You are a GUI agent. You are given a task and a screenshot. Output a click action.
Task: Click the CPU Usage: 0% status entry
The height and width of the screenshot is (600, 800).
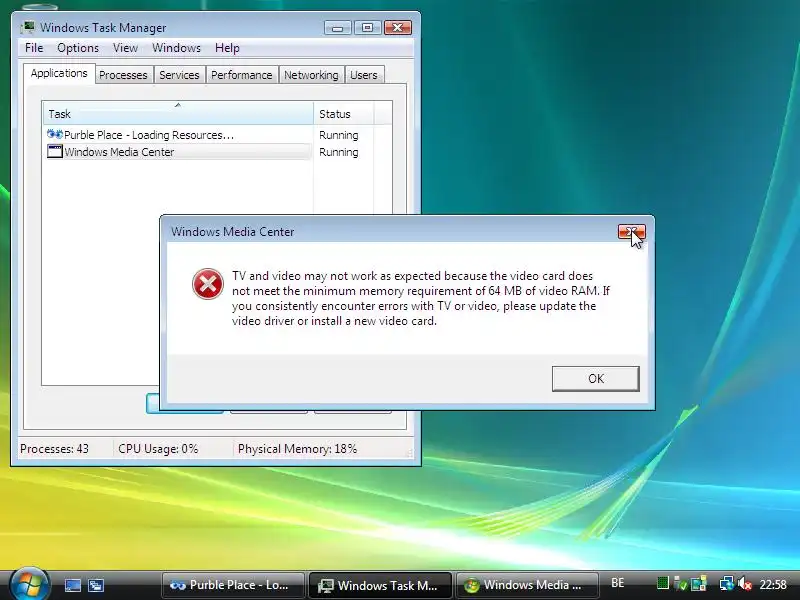click(158, 449)
